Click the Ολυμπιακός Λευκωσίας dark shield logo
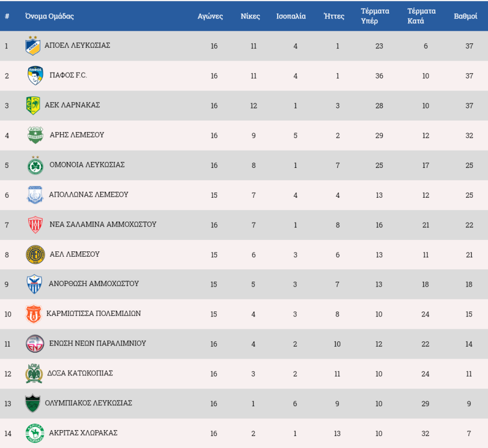Viewport: 488px width, 448px height. pyautogui.click(x=33, y=403)
